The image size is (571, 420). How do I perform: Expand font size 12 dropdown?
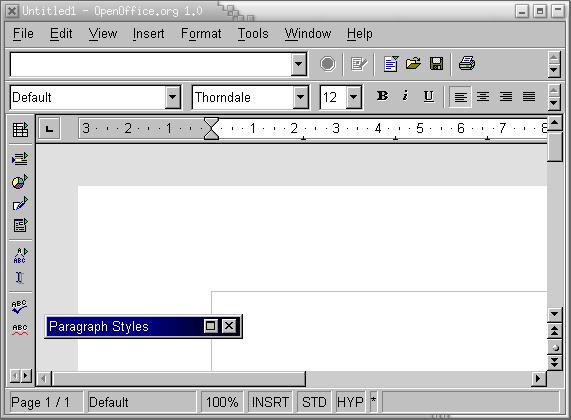pos(353,97)
